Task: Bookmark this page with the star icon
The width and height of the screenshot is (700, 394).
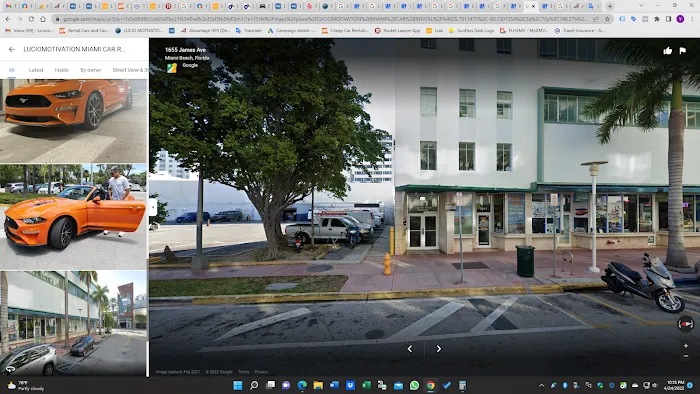Action: pyautogui.click(x=607, y=19)
